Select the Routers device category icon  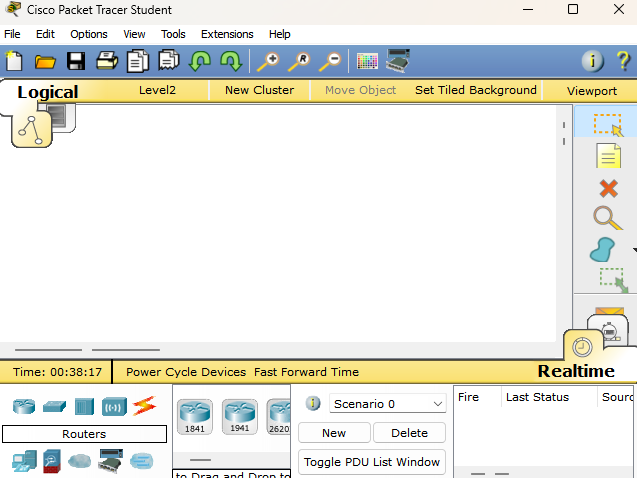24,406
